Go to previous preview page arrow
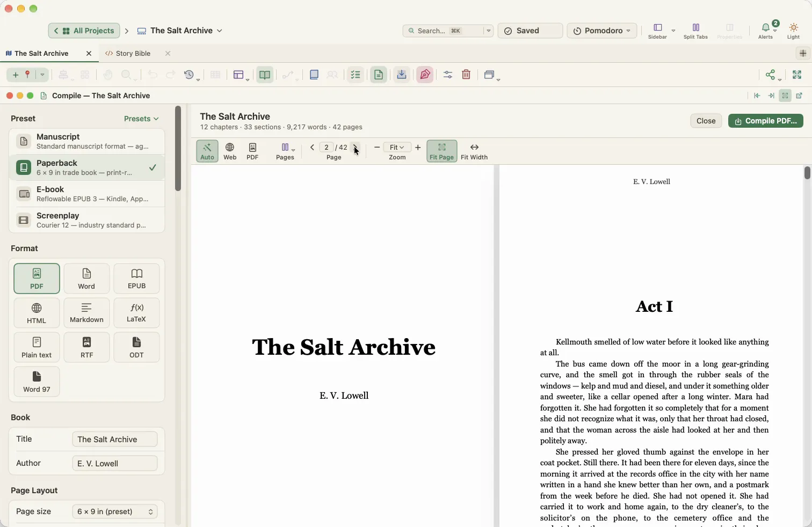 [x=312, y=147]
